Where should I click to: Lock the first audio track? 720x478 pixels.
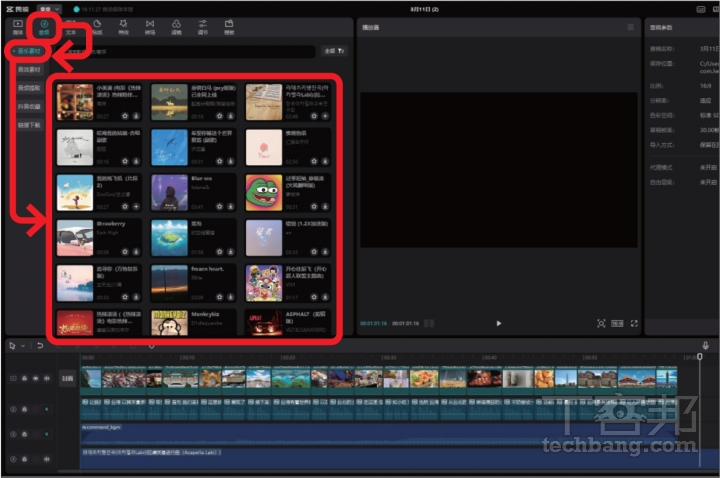click(24, 409)
